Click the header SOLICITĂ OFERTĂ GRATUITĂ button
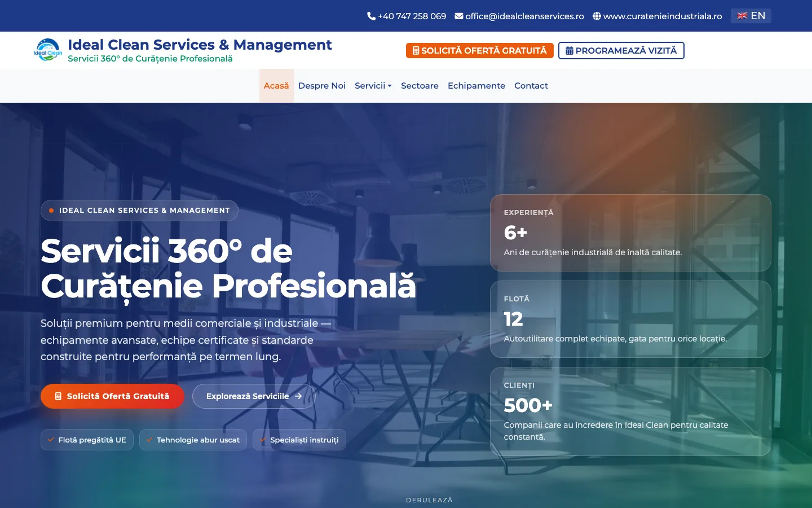812x508 pixels. pos(480,50)
